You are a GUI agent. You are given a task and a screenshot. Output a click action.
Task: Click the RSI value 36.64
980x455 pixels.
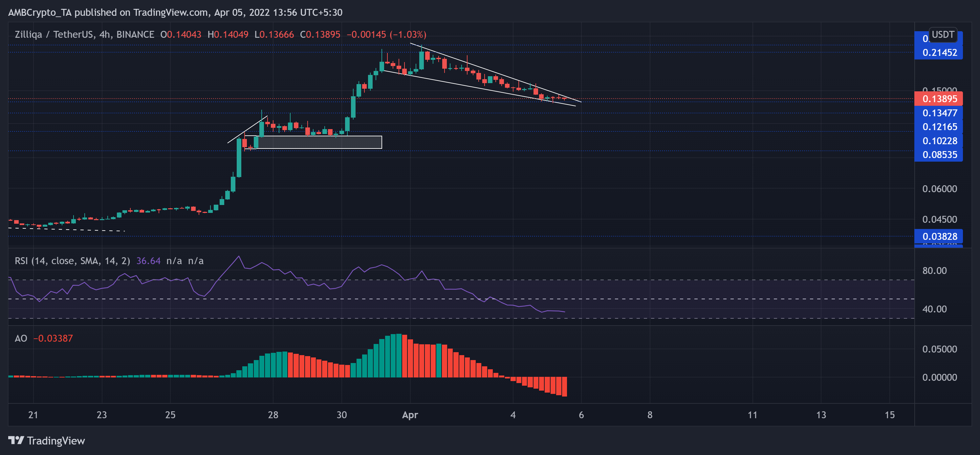click(x=148, y=261)
